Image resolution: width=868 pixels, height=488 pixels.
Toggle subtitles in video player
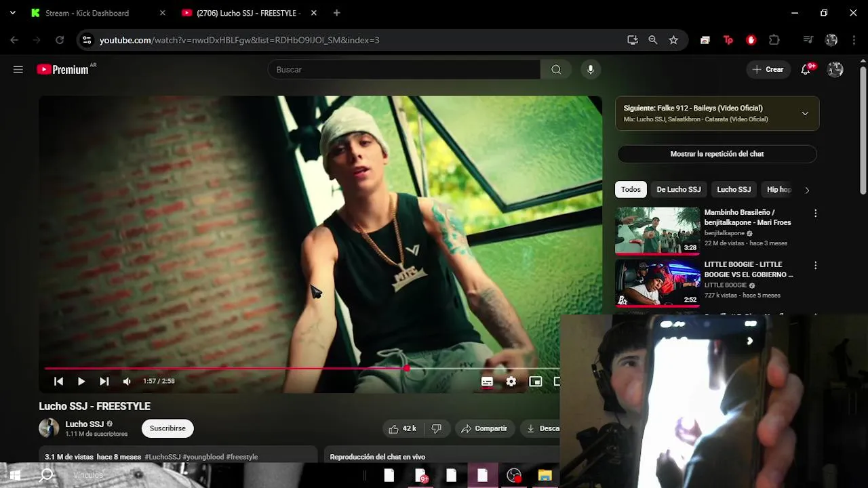487,382
